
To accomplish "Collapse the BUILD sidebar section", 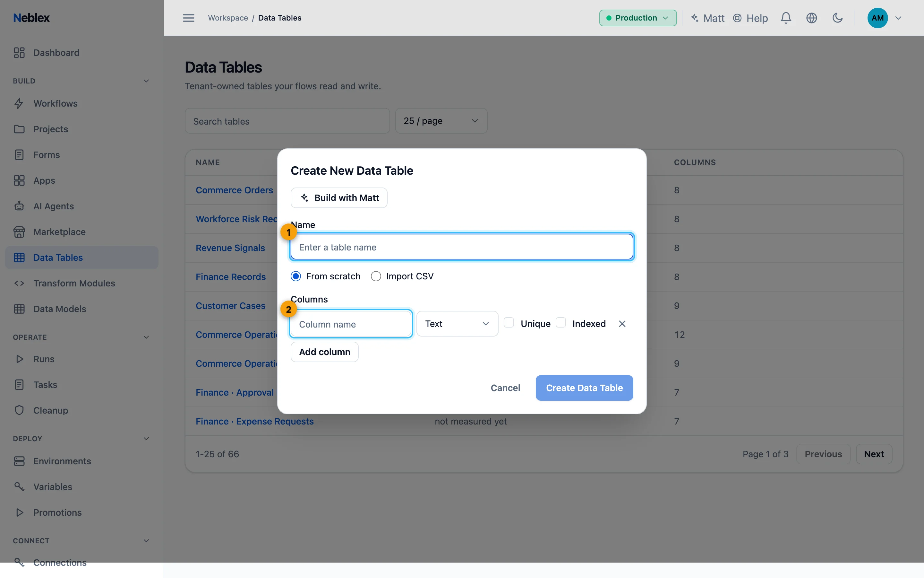I will (146, 81).
